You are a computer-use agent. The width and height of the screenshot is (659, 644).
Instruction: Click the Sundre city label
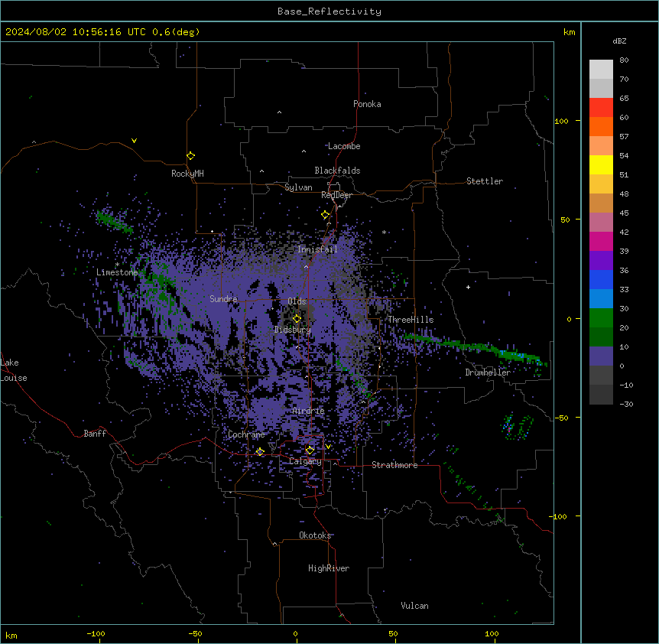[223, 299]
